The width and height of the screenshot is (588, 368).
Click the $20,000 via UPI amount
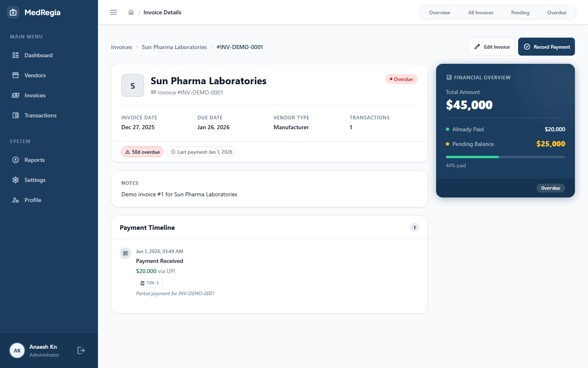pyautogui.click(x=156, y=271)
